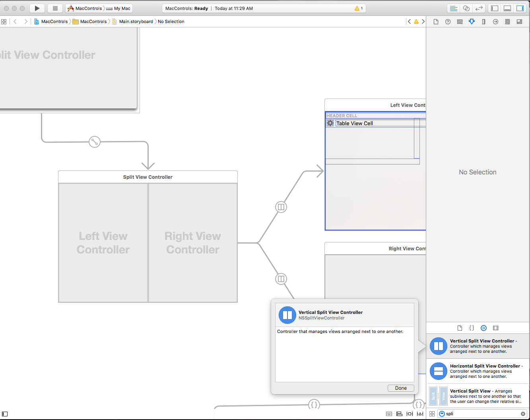The image size is (530, 420).
Task: Open the Quick Help inspector
Action: 448,21
